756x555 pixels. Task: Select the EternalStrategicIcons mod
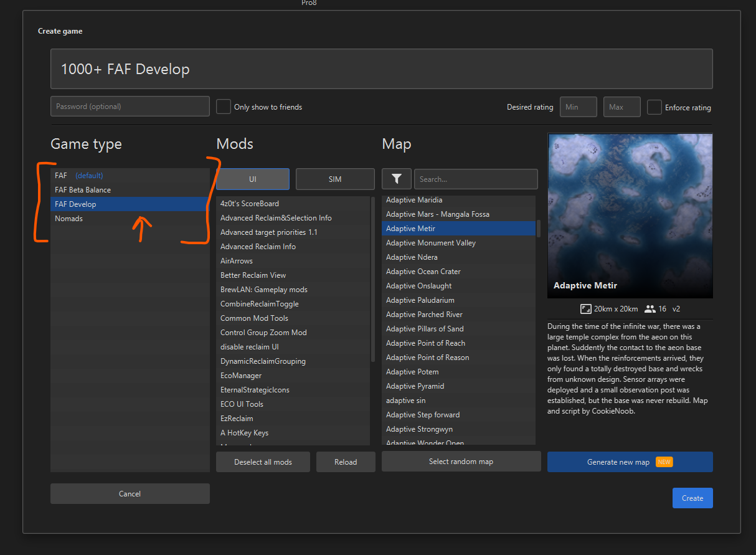[293, 390]
